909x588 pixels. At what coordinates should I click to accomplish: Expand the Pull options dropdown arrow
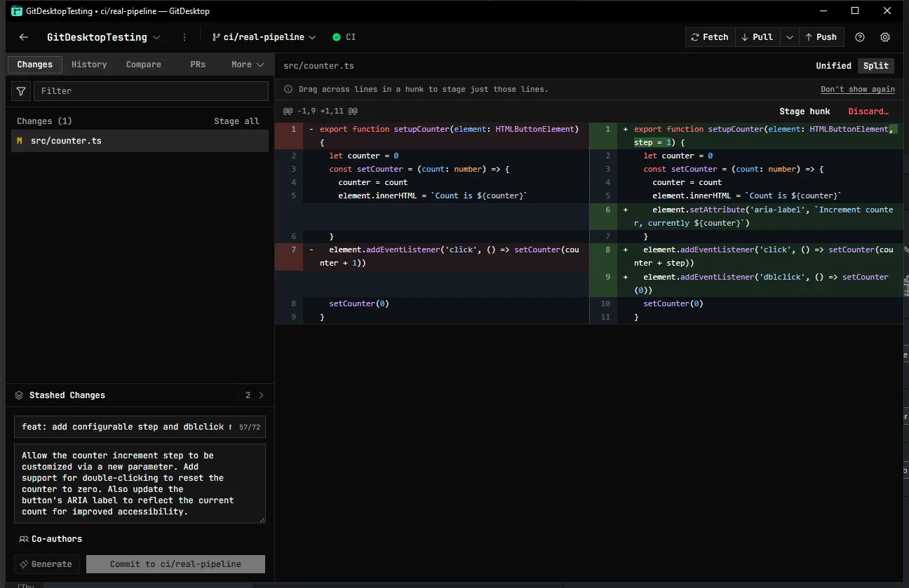790,37
